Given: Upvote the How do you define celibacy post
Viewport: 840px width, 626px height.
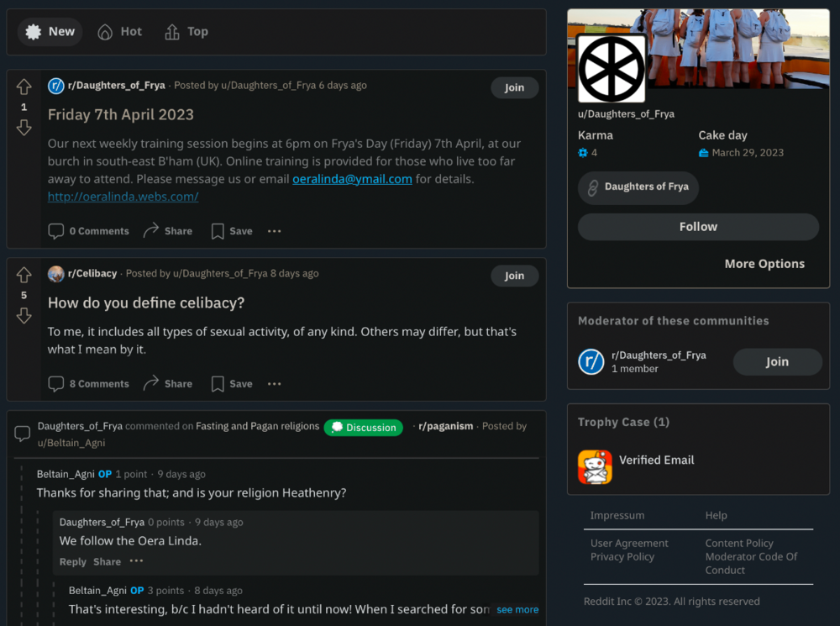Looking at the screenshot, I should point(24,275).
